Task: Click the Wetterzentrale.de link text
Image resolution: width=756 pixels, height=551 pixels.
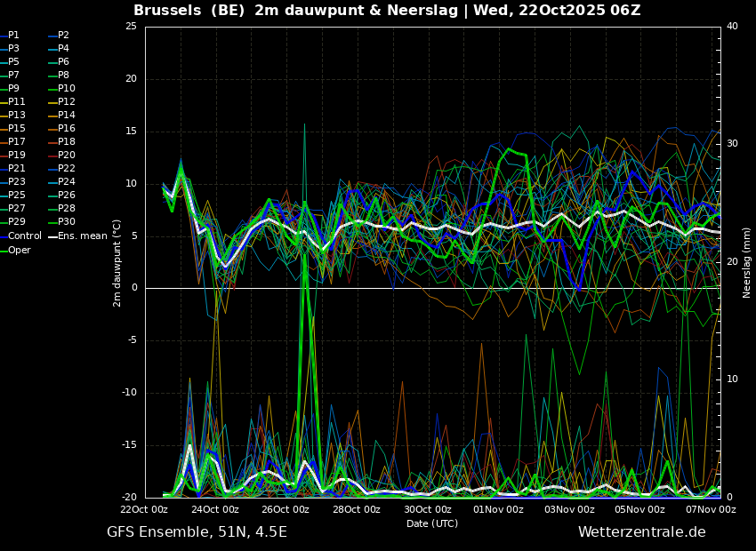Action: (641, 532)
